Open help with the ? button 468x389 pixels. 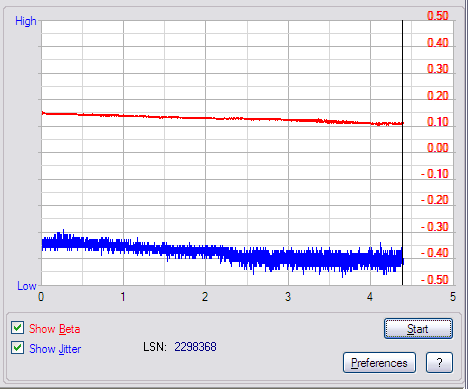(x=439, y=363)
